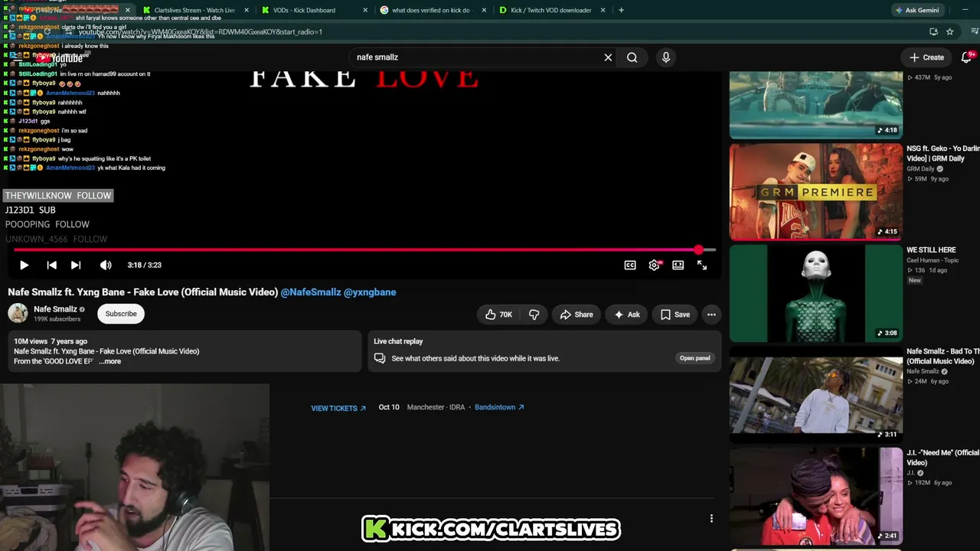Screen dimensions: 980x551
Task: Open the video player settings gear
Action: pos(654,265)
